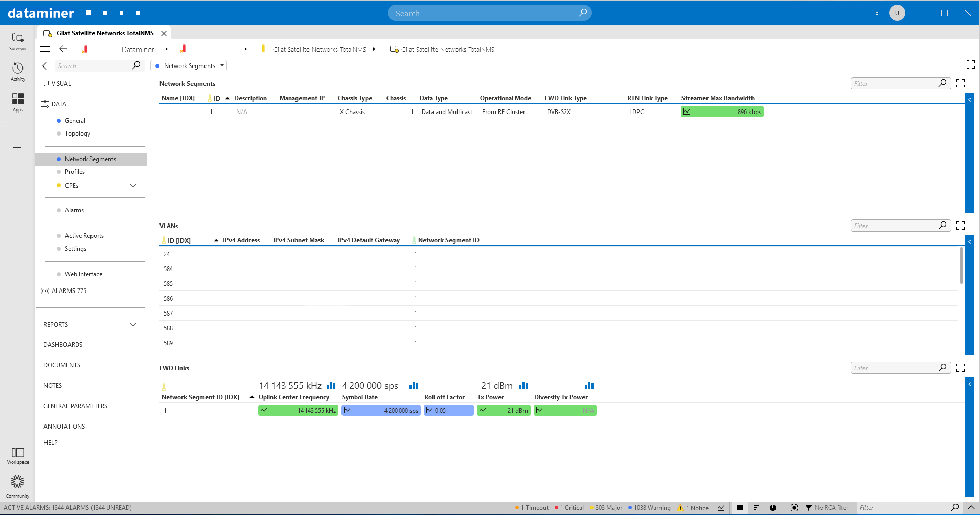
Task: Open the Community icon
Action: coord(17,486)
